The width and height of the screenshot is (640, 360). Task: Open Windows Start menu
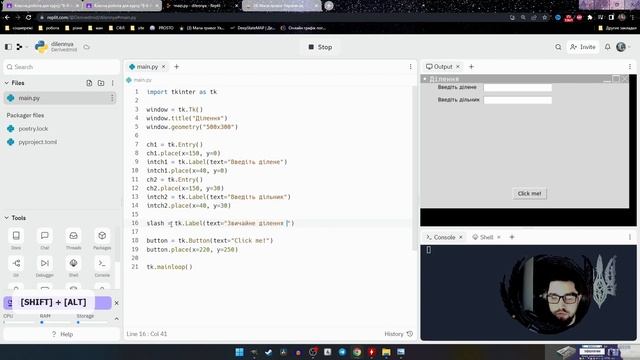(x=240, y=352)
